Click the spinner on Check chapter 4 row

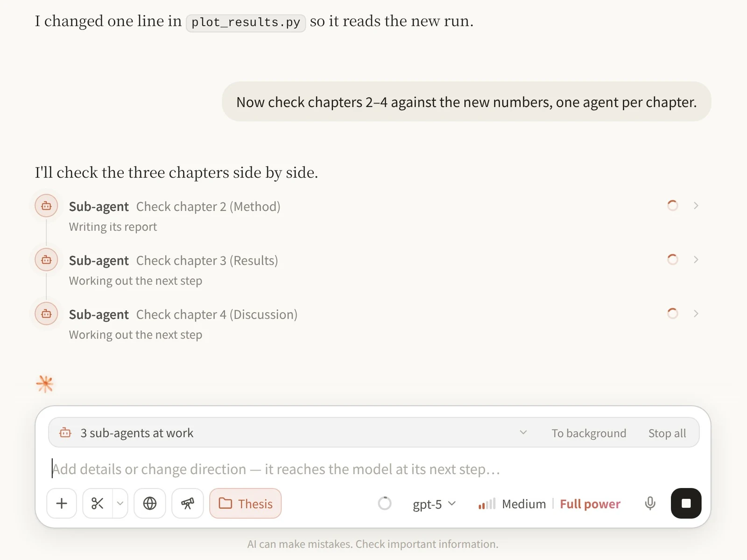[672, 314]
